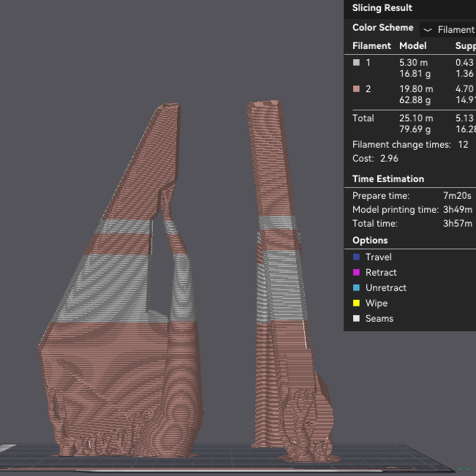This screenshot has height=476, width=476.
Task: Click the Total time 3h57m entry
Action: pyautogui.click(x=457, y=224)
